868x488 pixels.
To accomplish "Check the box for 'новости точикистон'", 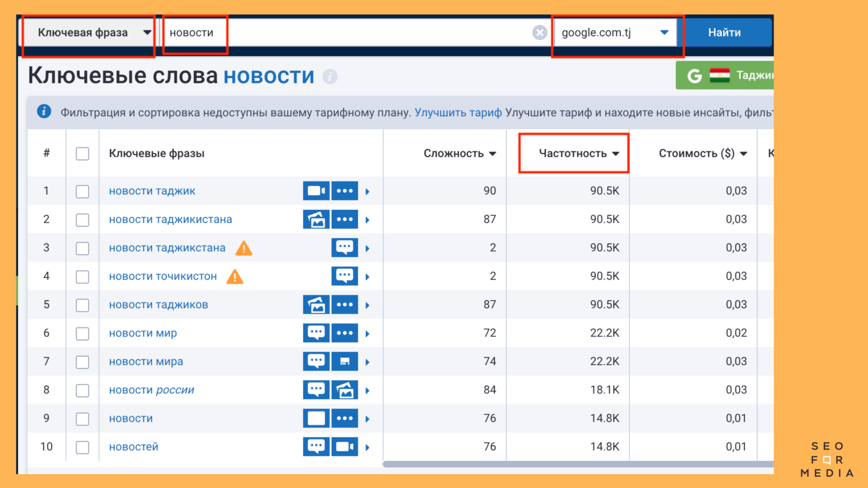I will click(82, 276).
